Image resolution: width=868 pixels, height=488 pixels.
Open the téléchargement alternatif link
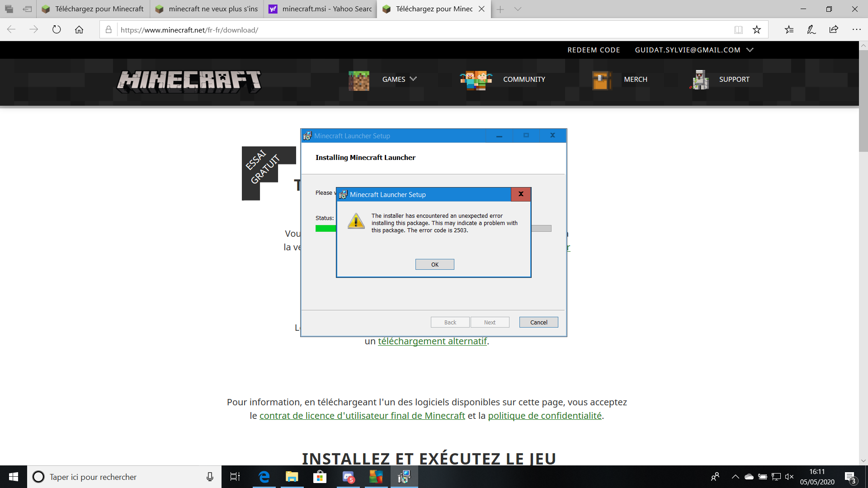tap(432, 341)
